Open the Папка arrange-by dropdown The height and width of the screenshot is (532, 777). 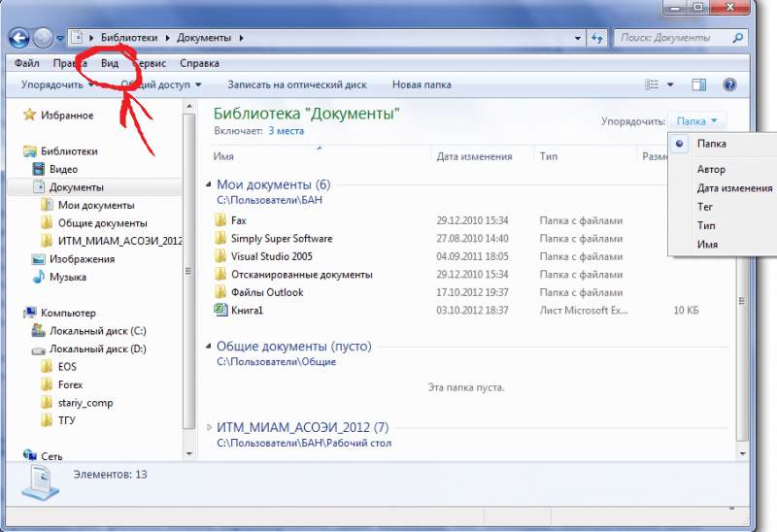tap(696, 121)
